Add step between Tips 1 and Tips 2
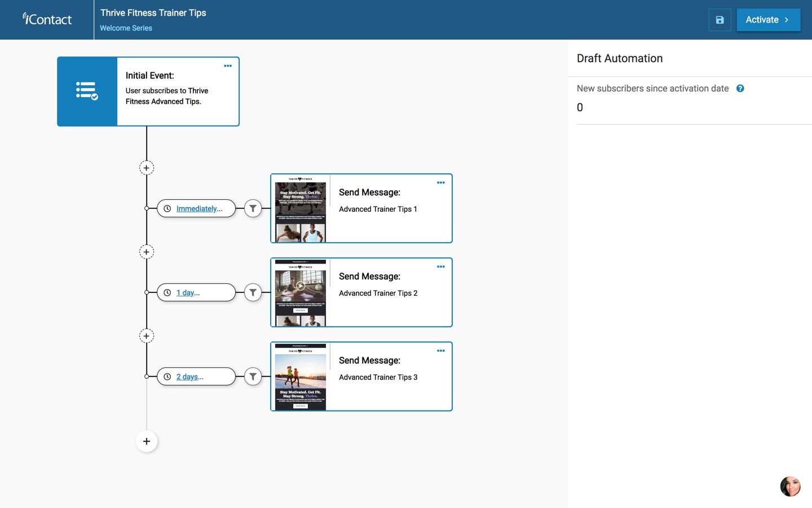The width and height of the screenshot is (812, 508). click(147, 252)
